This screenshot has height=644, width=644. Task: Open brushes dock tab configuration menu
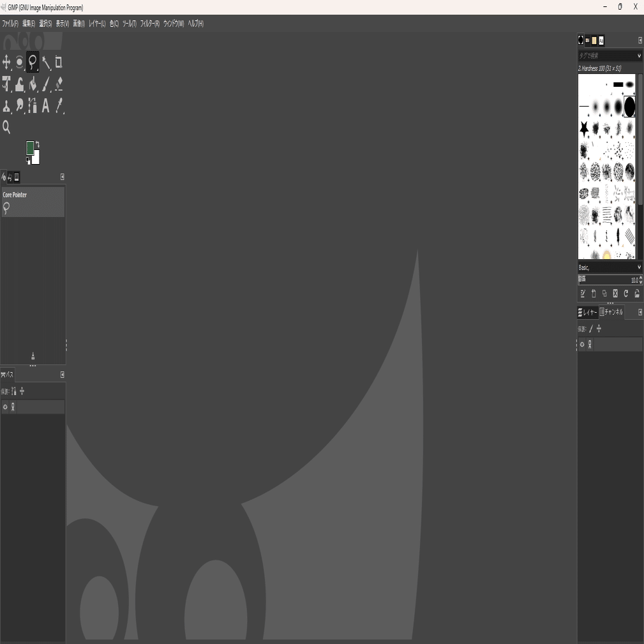click(640, 40)
